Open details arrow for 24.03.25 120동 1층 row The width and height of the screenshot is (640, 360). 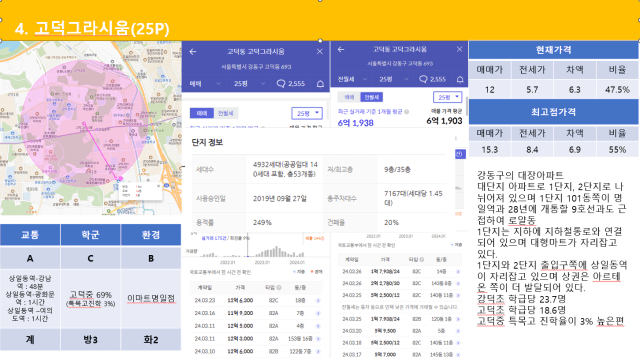tap(458, 319)
